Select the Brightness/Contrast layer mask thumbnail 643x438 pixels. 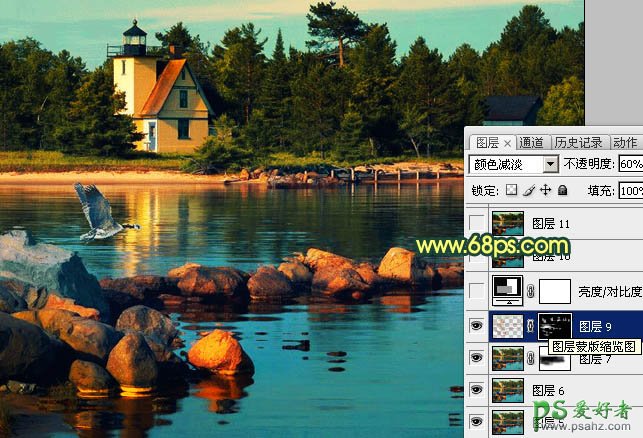554,291
